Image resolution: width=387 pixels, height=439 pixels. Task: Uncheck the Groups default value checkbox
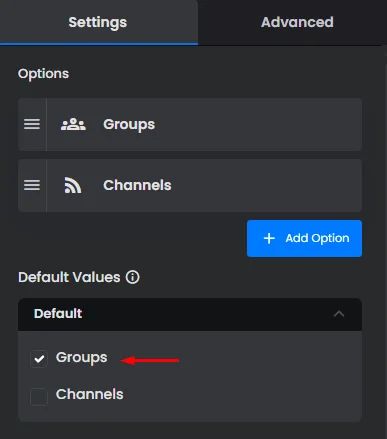pyautogui.click(x=39, y=359)
